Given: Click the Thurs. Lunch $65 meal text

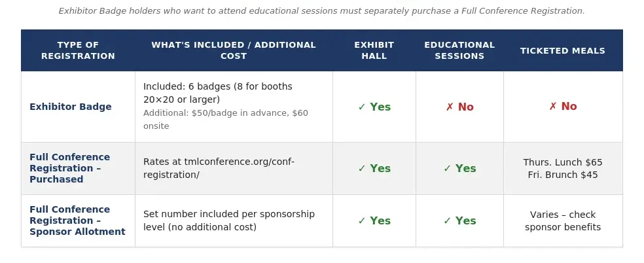Looking at the screenshot, I should [563, 162].
